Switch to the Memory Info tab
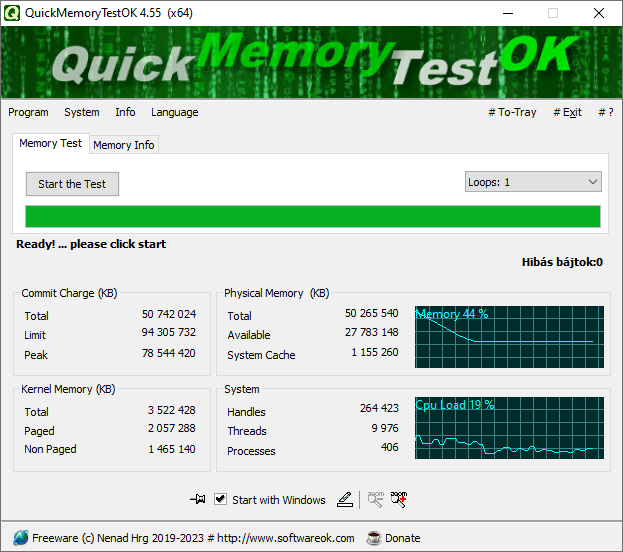This screenshot has height=552, width=623. pos(124,145)
